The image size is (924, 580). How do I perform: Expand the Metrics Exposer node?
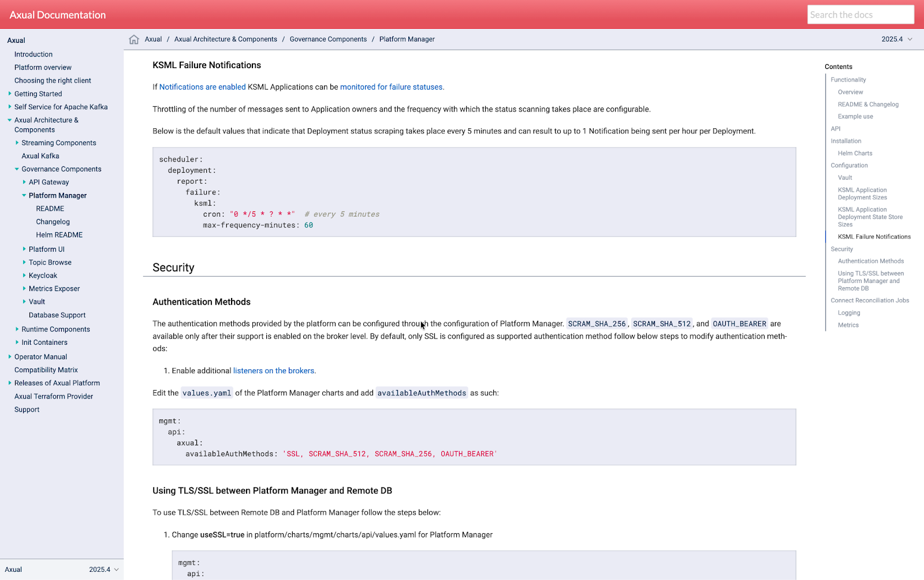(24, 289)
